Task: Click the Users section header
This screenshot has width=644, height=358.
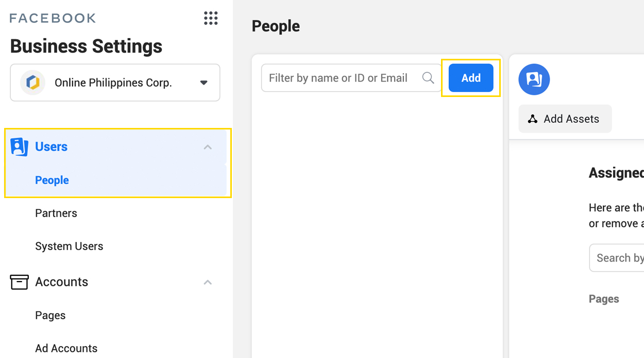Action: [116, 147]
